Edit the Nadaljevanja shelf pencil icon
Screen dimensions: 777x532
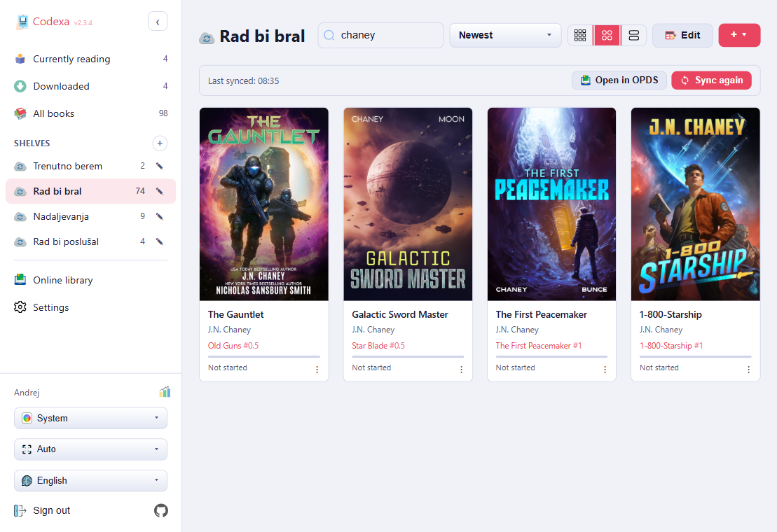(x=160, y=216)
